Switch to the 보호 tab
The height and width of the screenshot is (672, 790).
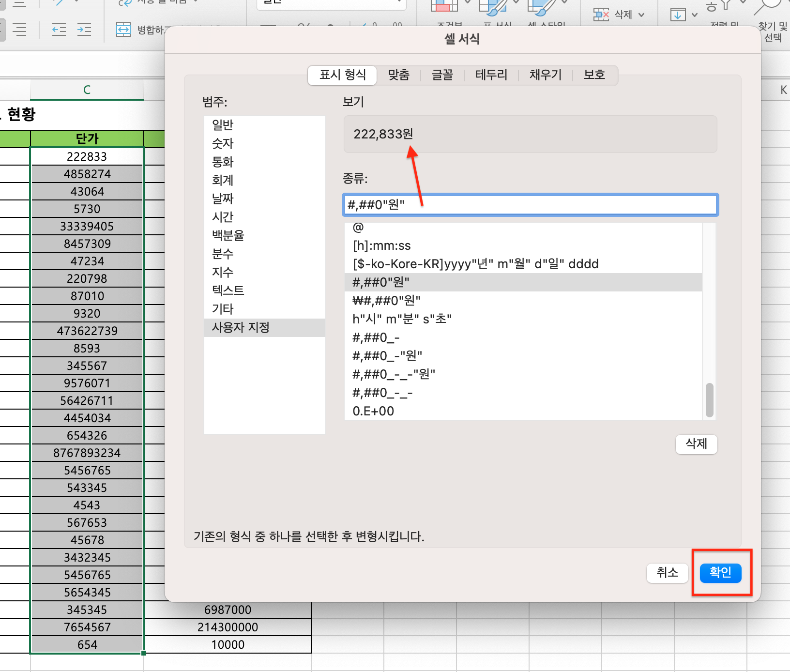point(594,75)
